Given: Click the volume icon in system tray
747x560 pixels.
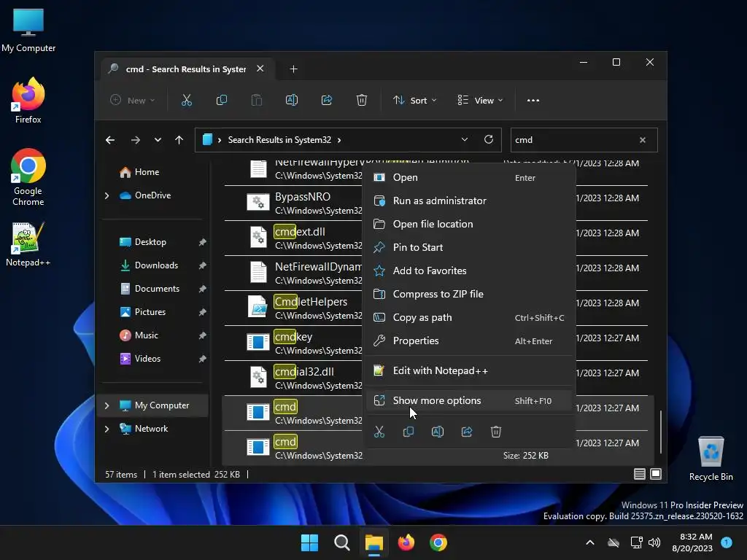Looking at the screenshot, I should click(654, 542).
